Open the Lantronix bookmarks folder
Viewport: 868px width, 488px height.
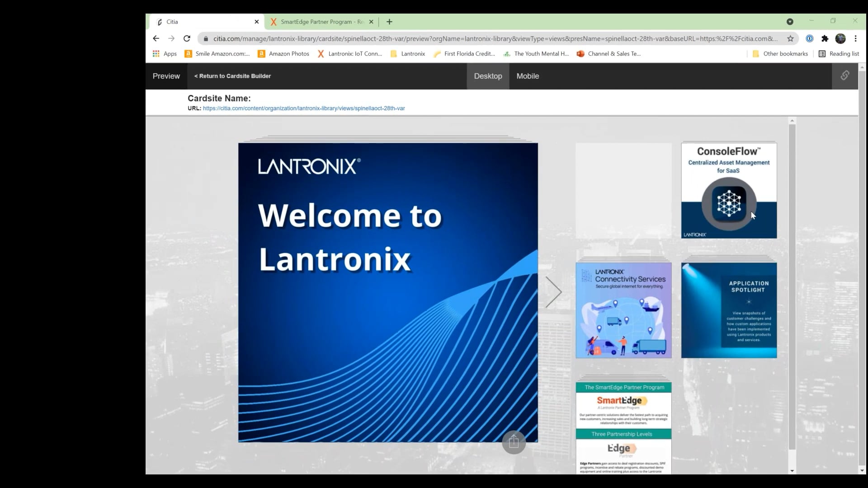[x=408, y=53]
